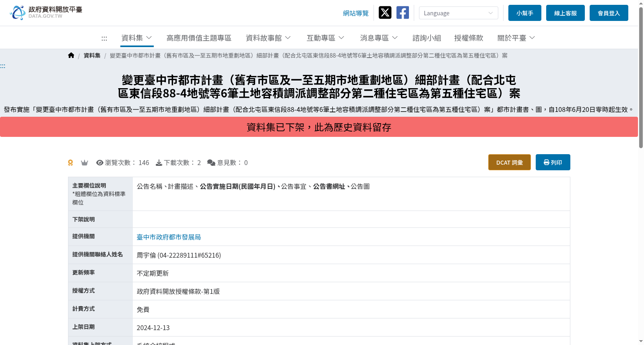This screenshot has height=345, width=644.
Task: Click the 會員登入 button
Action: 609,13
